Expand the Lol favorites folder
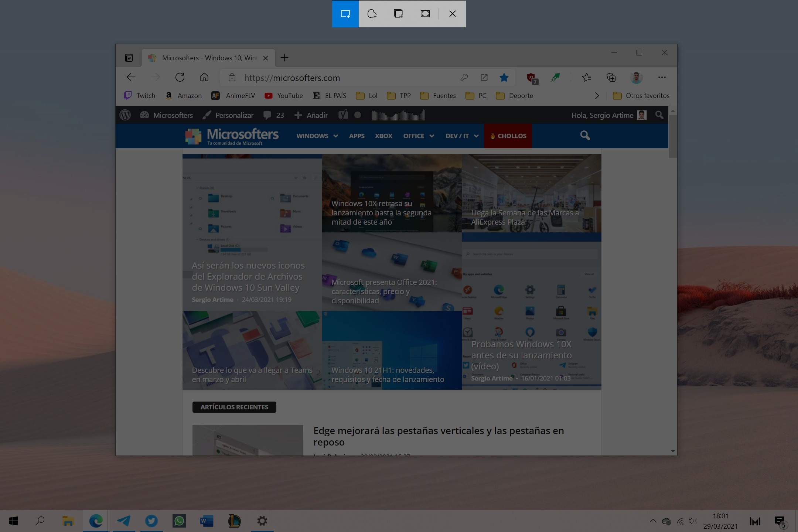798x532 pixels. pos(366,96)
